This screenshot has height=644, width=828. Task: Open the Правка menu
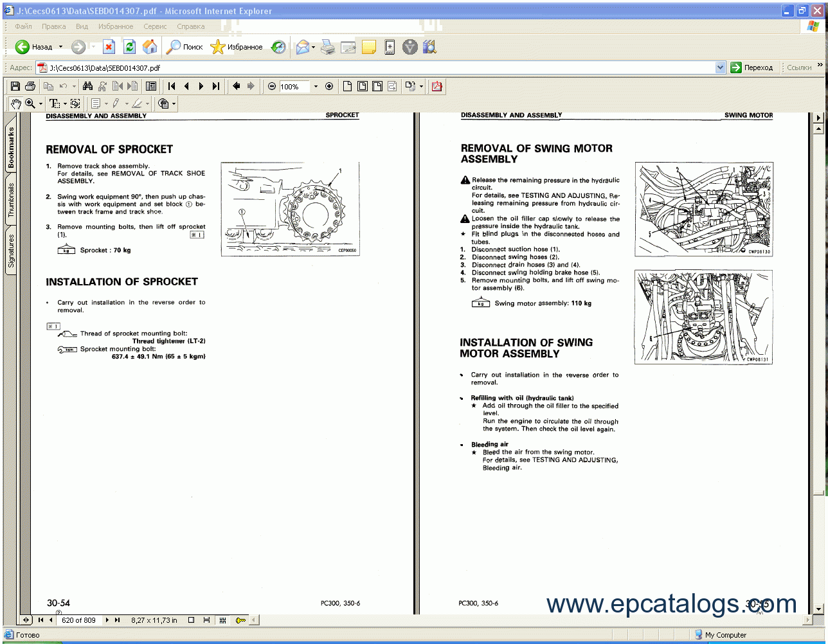point(54,26)
